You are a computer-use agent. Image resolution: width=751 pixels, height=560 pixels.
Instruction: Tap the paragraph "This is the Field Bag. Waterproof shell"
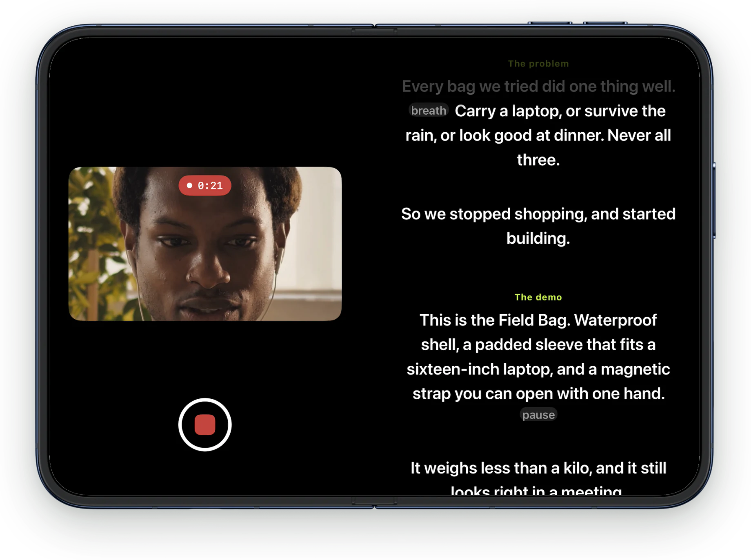pyautogui.click(x=538, y=357)
